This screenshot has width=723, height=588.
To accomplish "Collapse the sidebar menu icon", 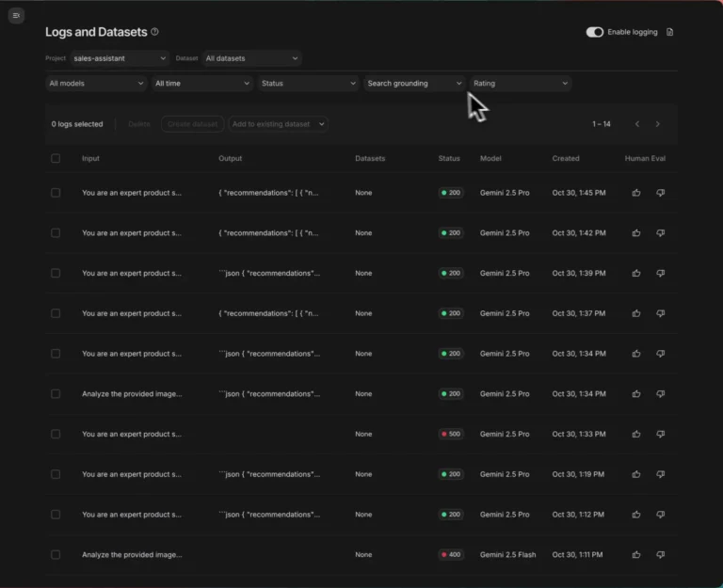I will tap(16, 16).
